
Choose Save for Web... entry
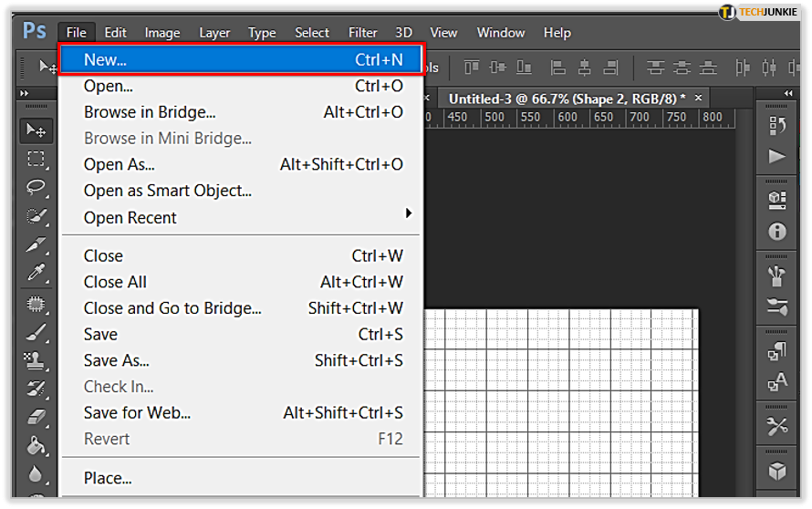[242, 412]
